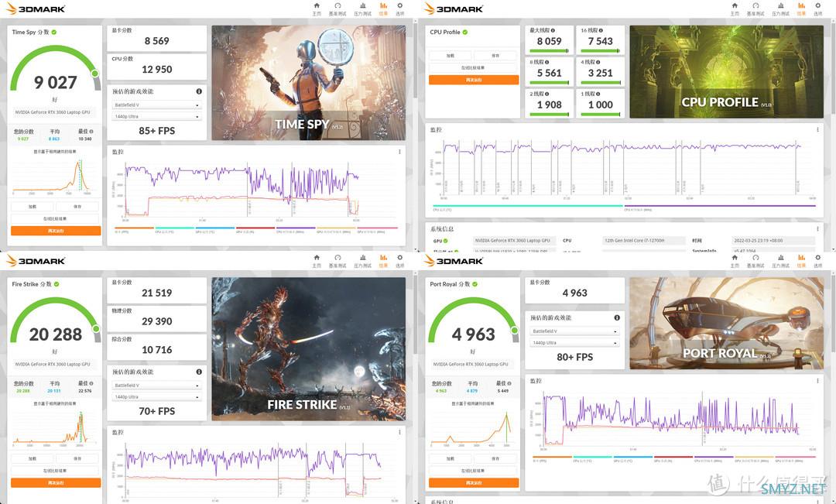Toggle the blue GPU temperature legend in Port Royal monitoring
The width and height of the screenshot is (836, 504).
[x=633, y=458]
